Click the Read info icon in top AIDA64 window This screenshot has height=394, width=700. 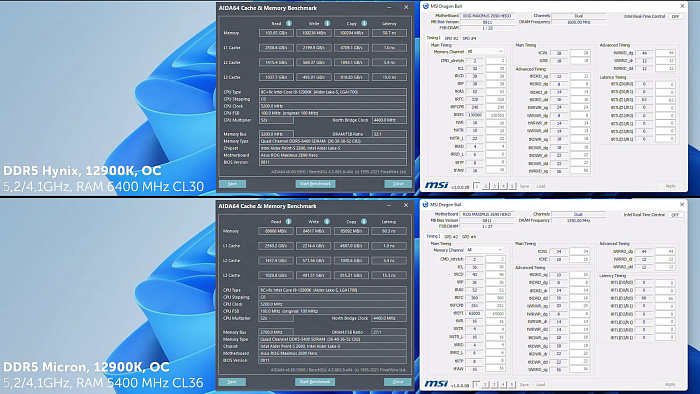[x=289, y=23]
